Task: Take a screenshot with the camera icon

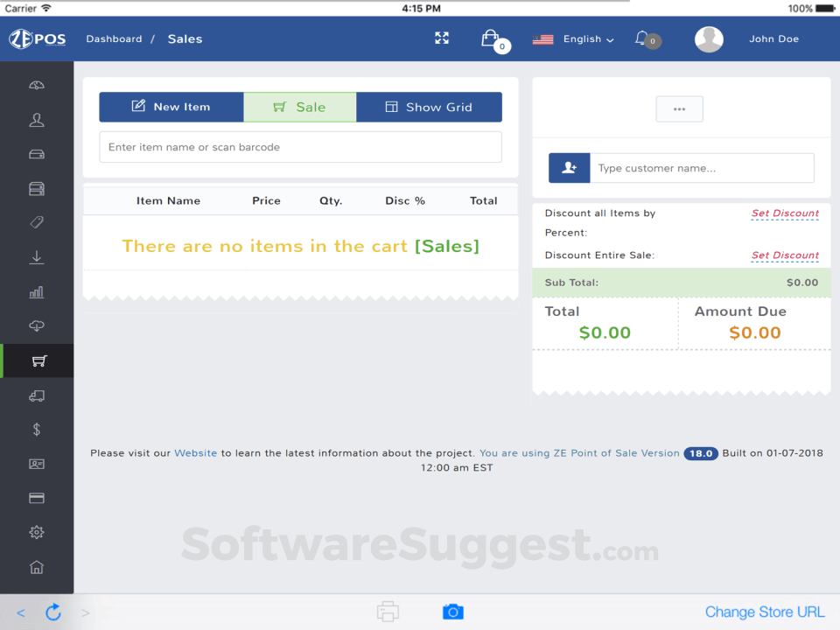Action: 452,612
